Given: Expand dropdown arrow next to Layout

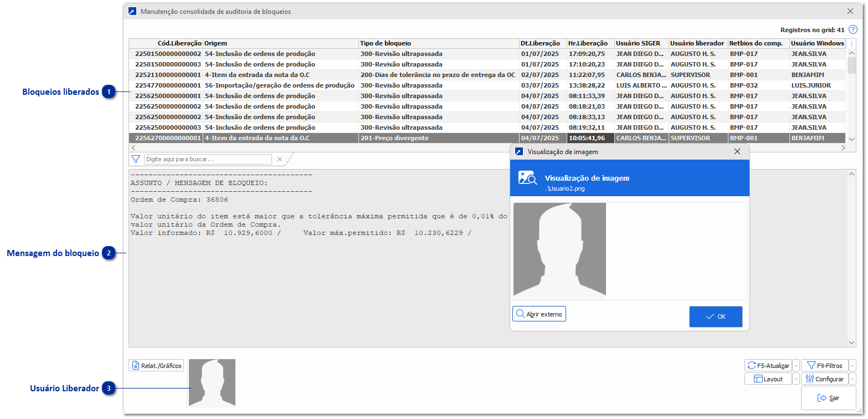Looking at the screenshot, I should pos(796,379).
